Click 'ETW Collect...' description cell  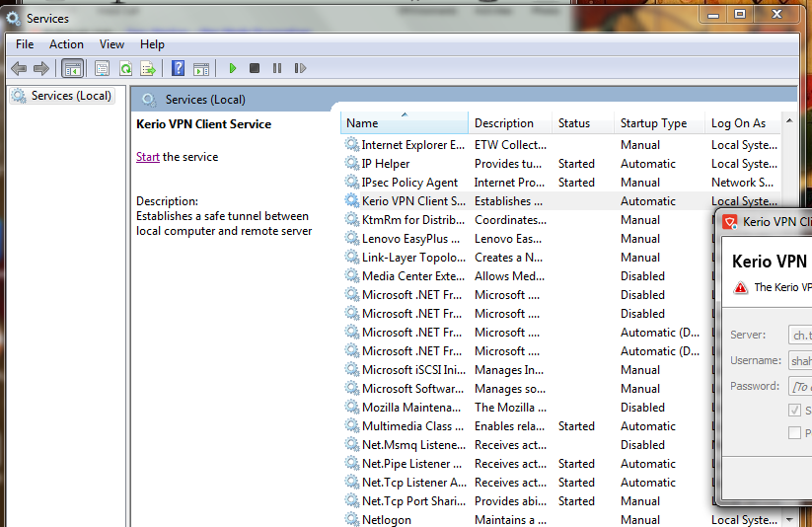(x=511, y=145)
